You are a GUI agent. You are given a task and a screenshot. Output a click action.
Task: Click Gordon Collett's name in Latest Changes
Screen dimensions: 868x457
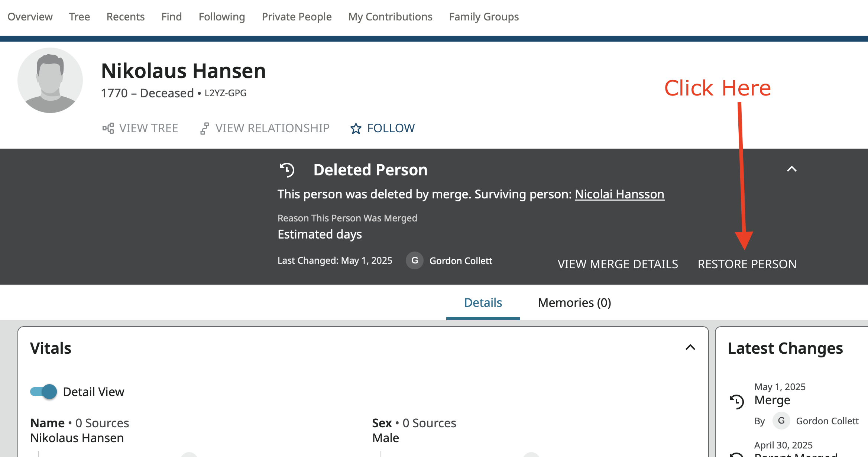click(827, 421)
